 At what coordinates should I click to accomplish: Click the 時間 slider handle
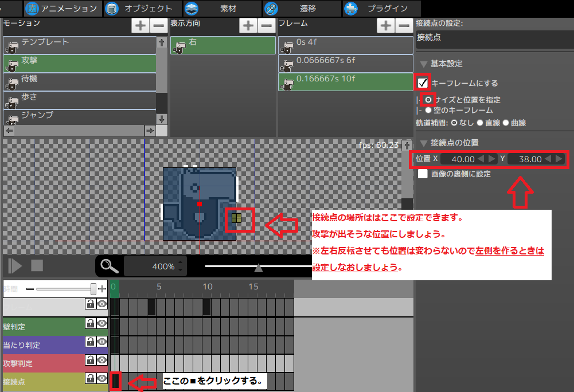coord(93,289)
